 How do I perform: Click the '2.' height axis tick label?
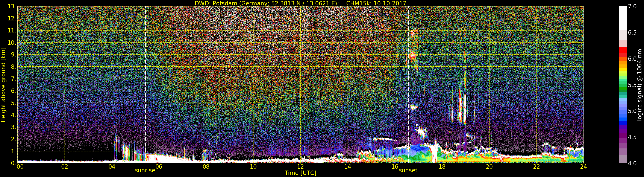pyautogui.click(x=13, y=139)
